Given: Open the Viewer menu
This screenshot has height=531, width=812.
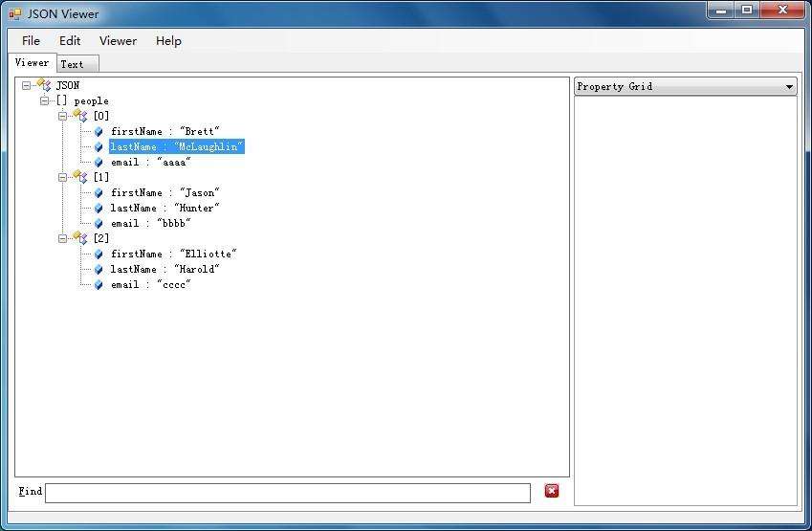Looking at the screenshot, I should pyautogui.click(x=118, y=41).
